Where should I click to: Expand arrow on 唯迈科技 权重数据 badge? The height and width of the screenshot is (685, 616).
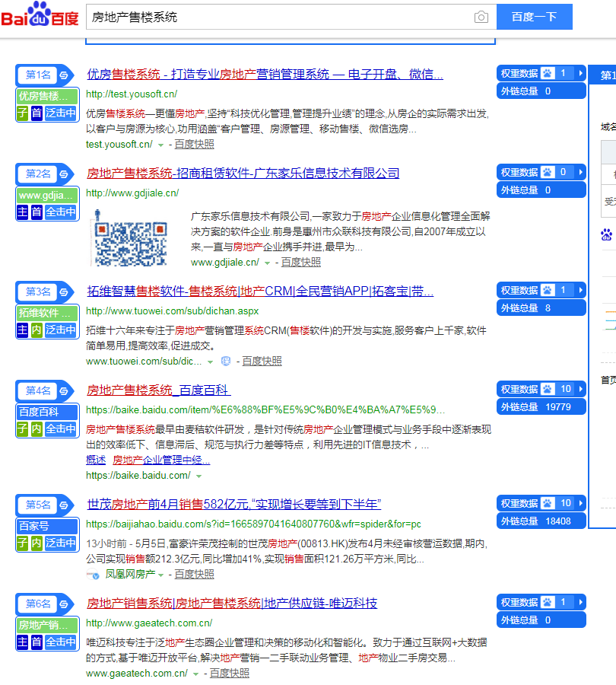[580, 602]
